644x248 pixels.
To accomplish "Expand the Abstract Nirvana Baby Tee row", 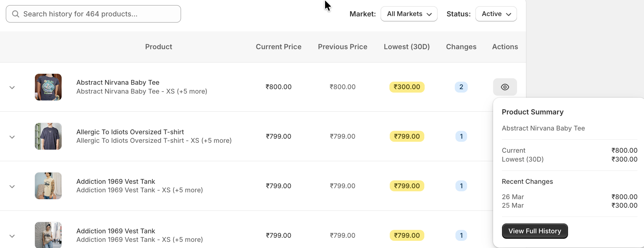I will (12, 87).
